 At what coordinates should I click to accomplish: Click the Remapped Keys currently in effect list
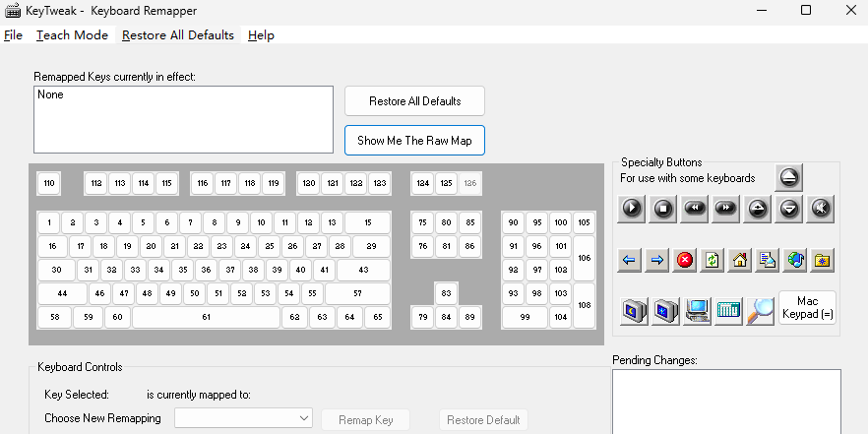point(183,120)
